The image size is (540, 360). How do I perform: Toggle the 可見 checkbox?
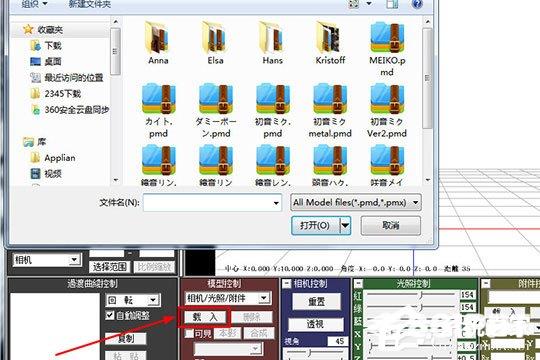[x=189, y=333]
